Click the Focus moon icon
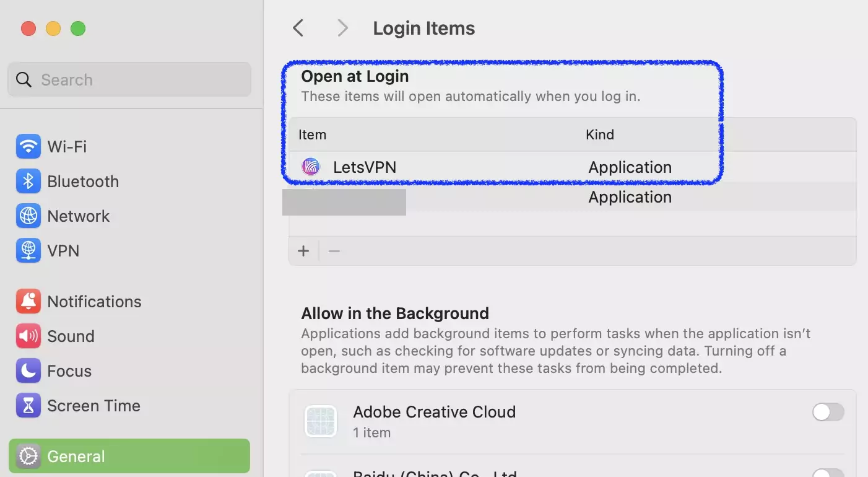Image resolution: width=868 pixels, height=477 pixels. point(28,371)
